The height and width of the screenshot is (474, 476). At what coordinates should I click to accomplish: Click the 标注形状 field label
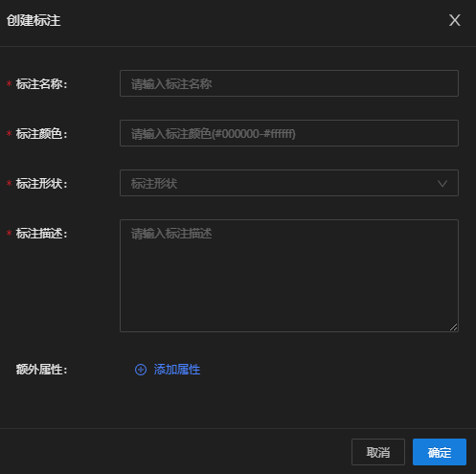tap(41, 184)
